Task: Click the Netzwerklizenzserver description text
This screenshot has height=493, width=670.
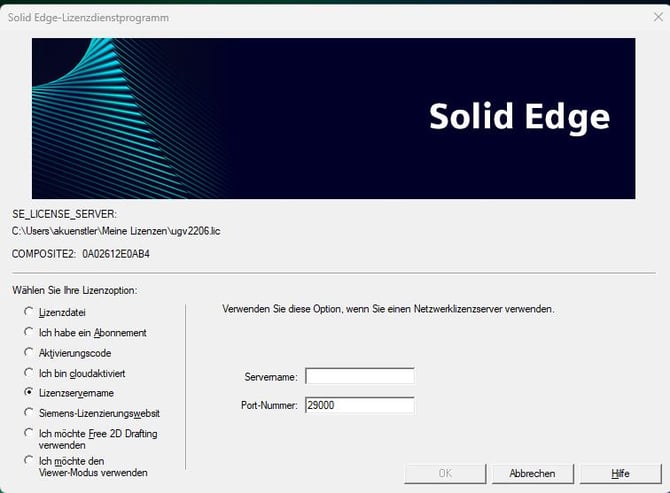Action: click(x=388, y=310)
